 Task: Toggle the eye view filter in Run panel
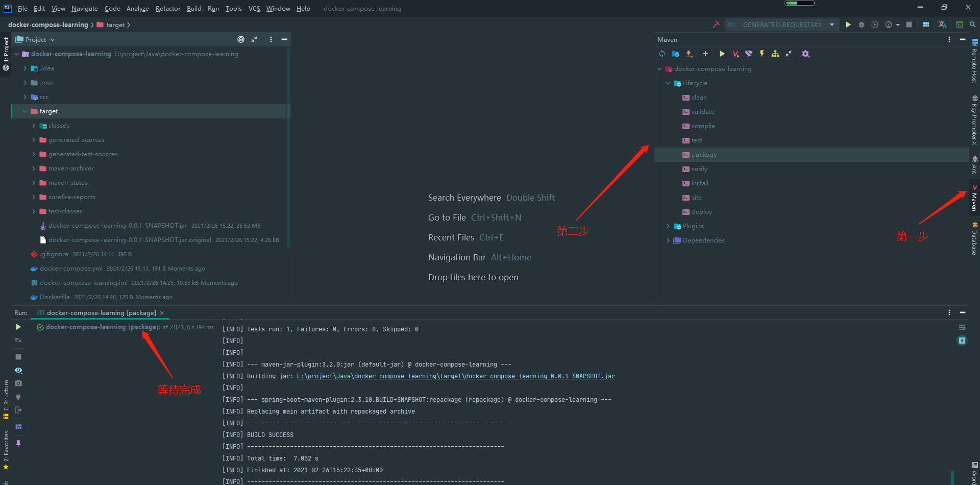coord(18,370)
